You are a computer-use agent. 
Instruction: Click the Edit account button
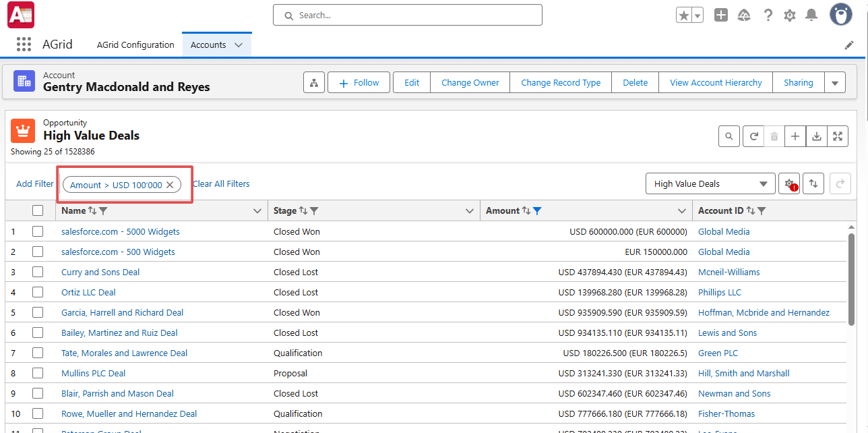pos(412,83)
